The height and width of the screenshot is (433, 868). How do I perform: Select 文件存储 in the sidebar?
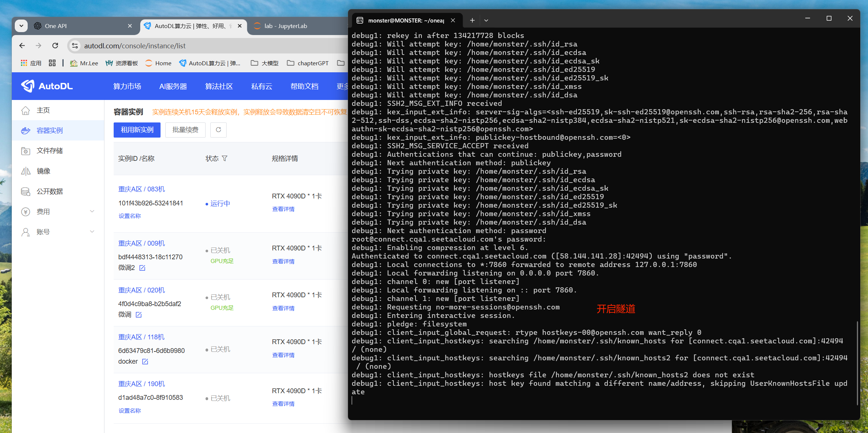50,151
